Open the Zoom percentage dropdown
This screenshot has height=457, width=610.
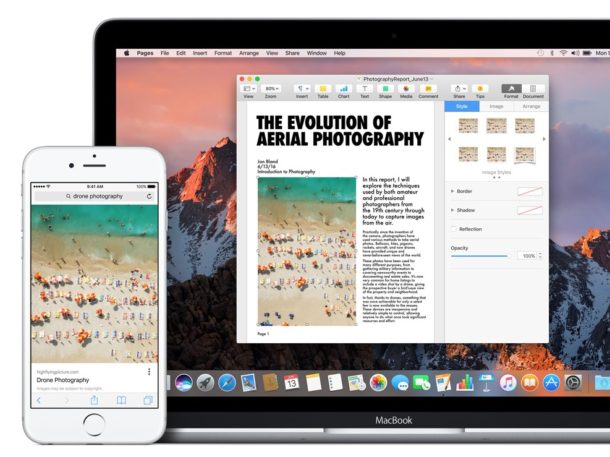(x=271, y=89)
